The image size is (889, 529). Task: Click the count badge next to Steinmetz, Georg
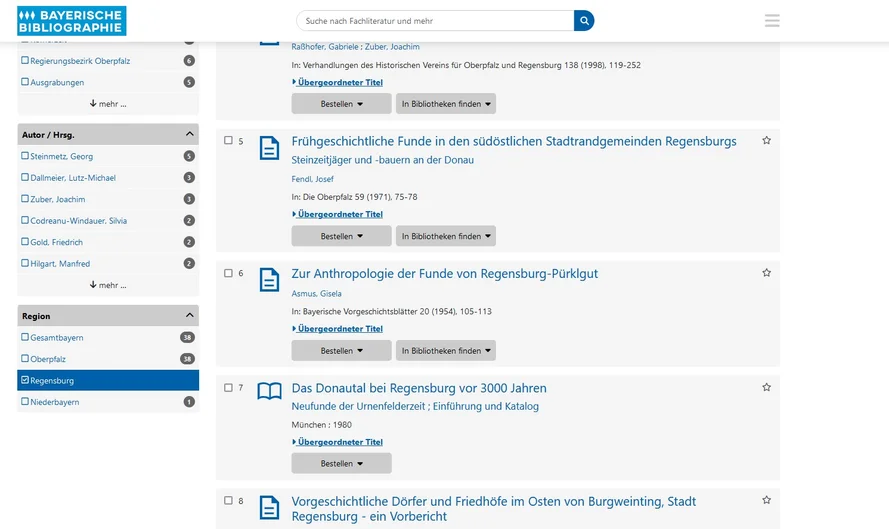point(189,156)
